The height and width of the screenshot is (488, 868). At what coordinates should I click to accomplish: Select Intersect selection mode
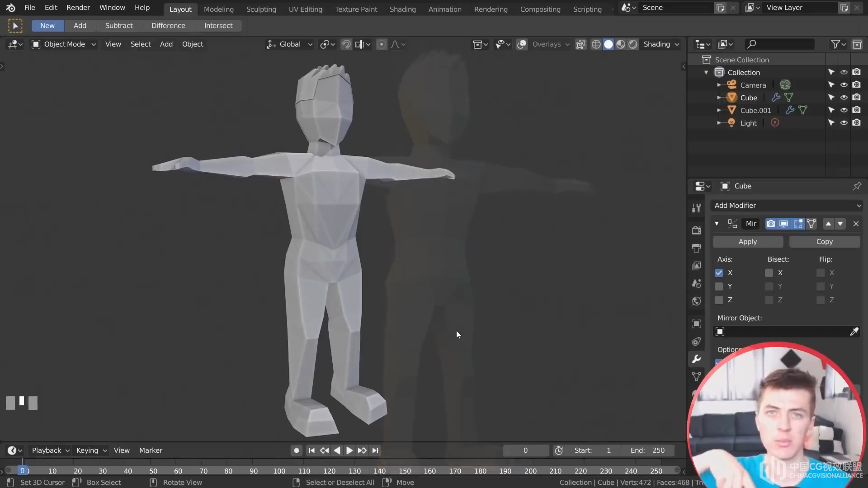click(218, 26)
